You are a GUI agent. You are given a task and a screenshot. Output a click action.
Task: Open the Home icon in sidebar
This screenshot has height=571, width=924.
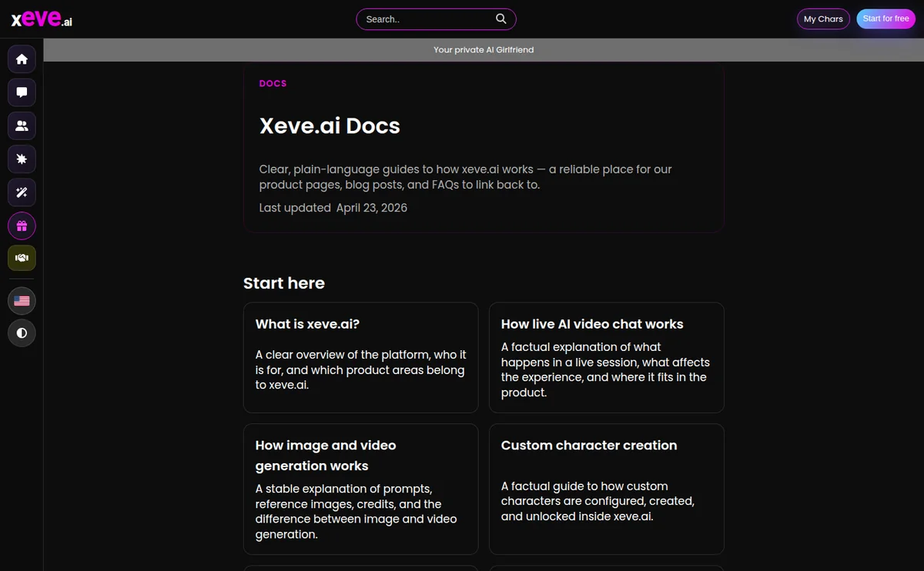click(x=22, y=59)
